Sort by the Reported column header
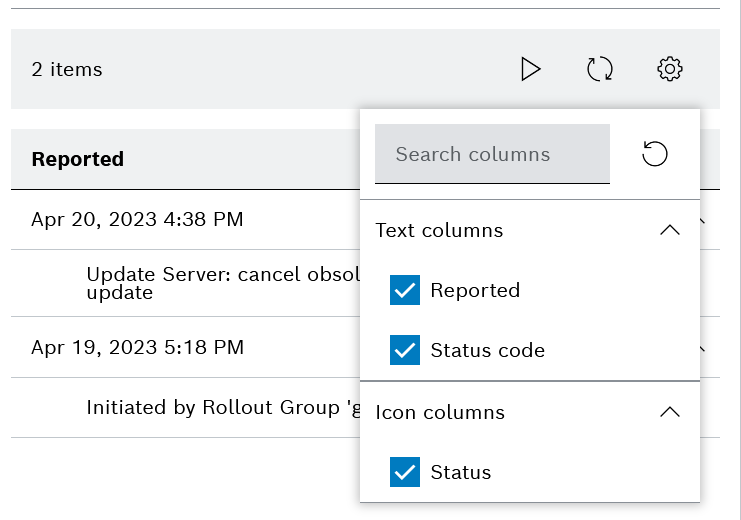 (x=78, y=159)
